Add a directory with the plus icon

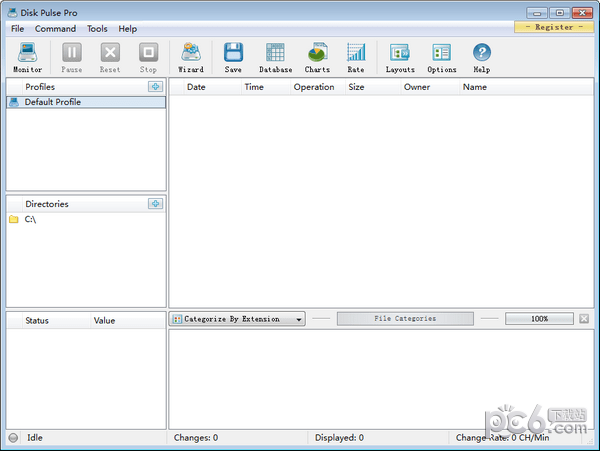pyautogui.click(x=155, y=204)
